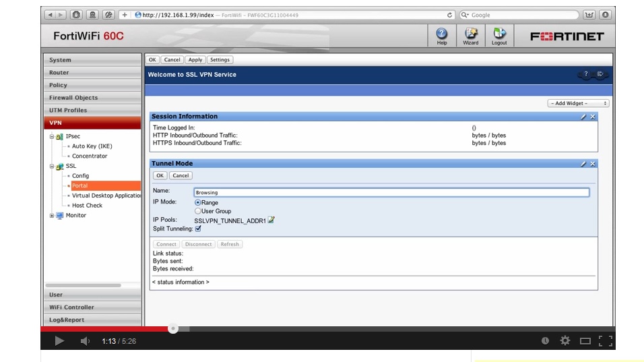Open the System menu section
This screenshot has width=644, height=362.
(92, 59)
